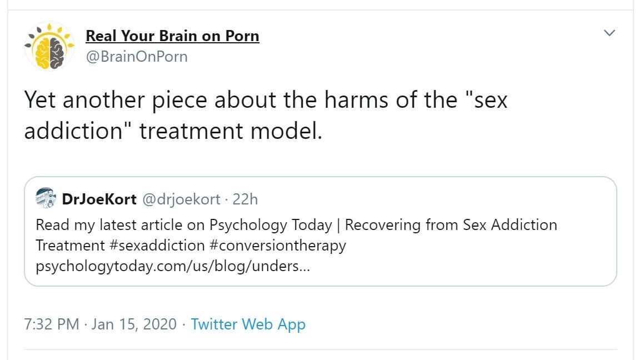Click the word "Treatment" before #sexaddiction
Image resolution: width=644 pixels, height=360 pixels.
click(70, 245)
